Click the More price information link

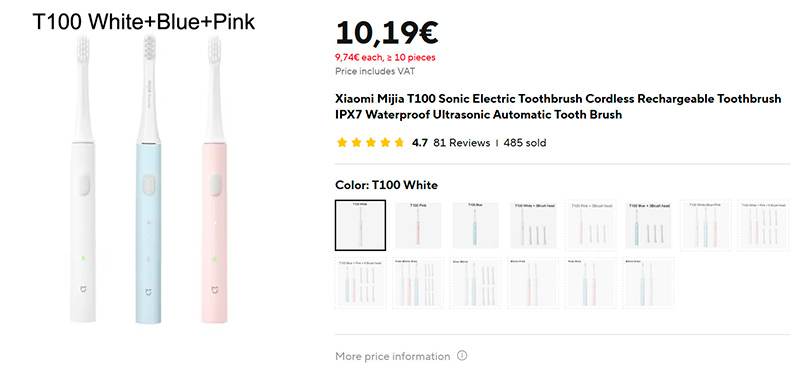coord(393,356)
